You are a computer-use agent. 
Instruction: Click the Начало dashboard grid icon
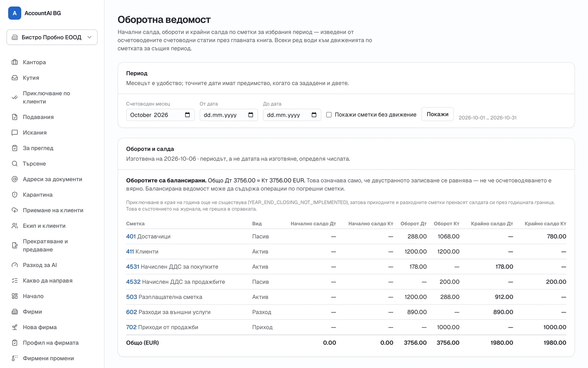15,296
